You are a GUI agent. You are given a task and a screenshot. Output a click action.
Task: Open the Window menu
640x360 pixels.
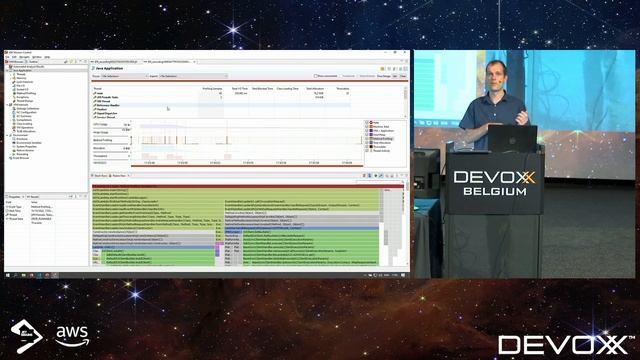coord(37,57)
